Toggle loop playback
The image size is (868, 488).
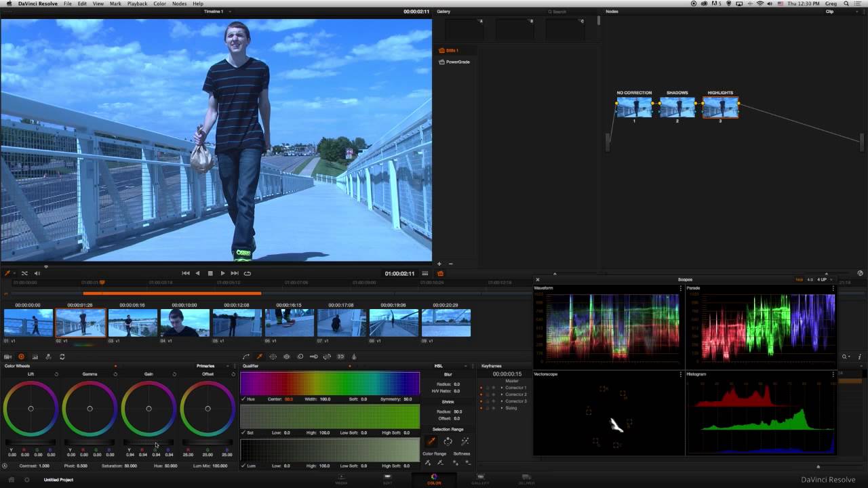pyautogui.click(x=248, y=273)
